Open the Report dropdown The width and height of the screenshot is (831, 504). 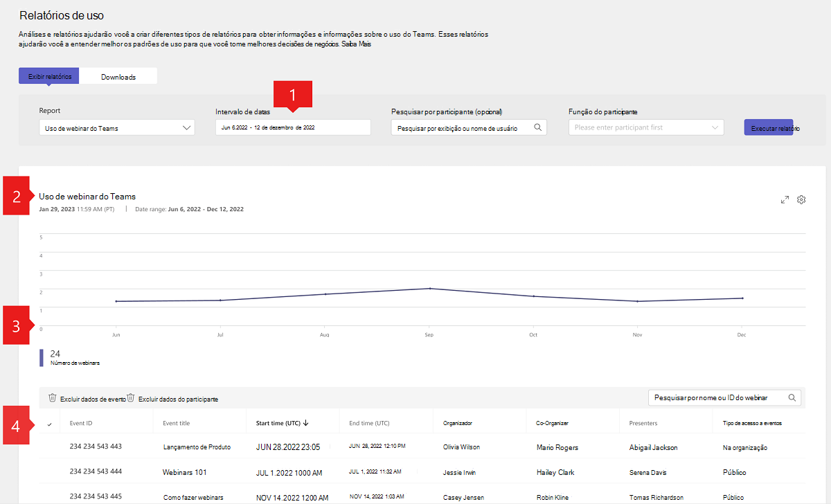(117, 127)
